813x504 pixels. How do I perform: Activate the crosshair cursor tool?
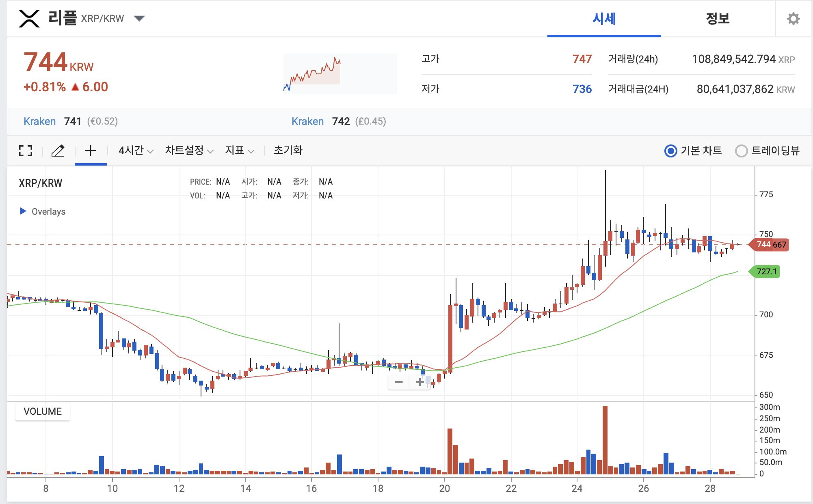91,151
